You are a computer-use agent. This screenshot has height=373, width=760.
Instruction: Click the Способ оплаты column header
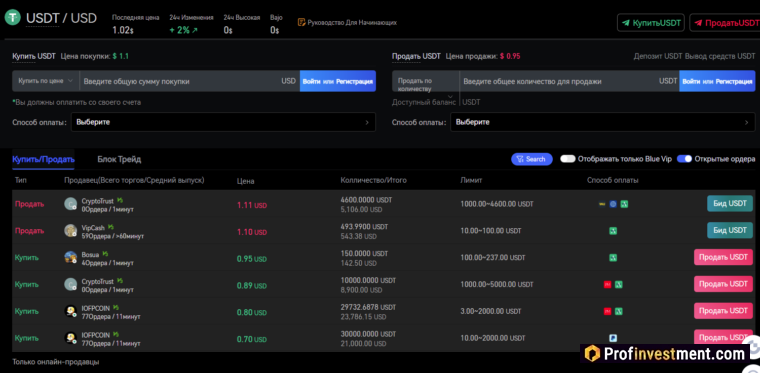click(613, 180)
